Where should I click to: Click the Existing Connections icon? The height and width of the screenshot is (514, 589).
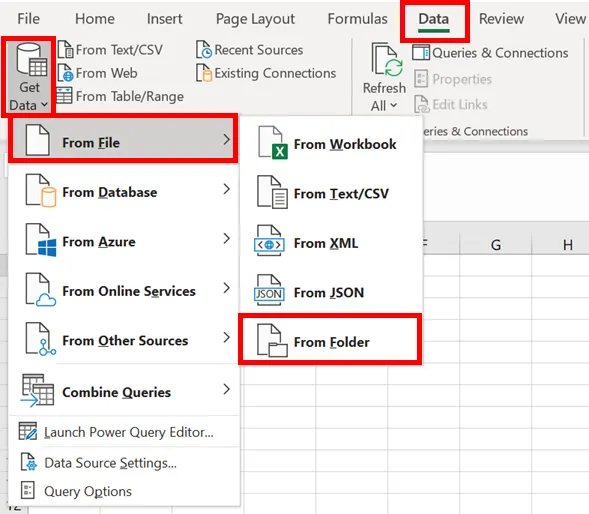[x=204, y=73]
